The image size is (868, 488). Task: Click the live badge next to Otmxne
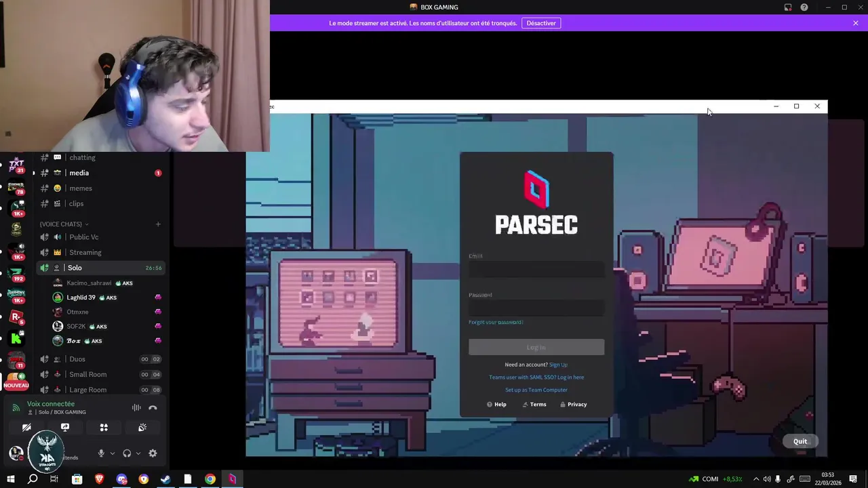(x=158, y=312)
